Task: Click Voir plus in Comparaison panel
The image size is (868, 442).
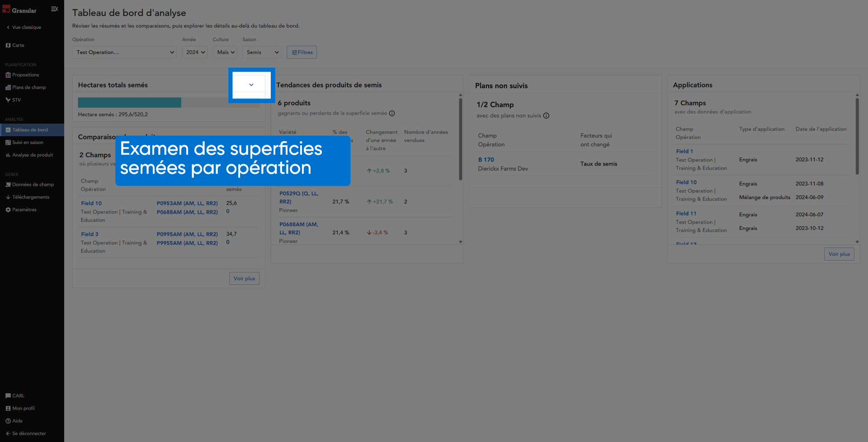Action: click(x=244, y=279)
